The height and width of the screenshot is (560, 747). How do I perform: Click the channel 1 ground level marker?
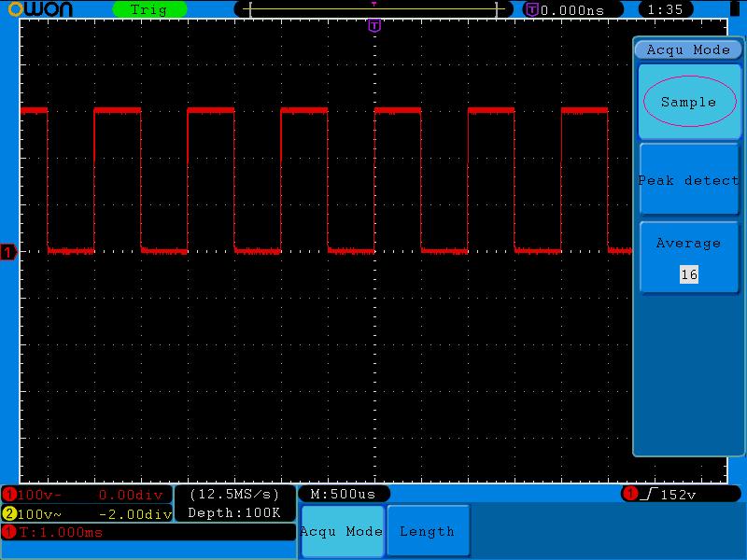(8, 251)
